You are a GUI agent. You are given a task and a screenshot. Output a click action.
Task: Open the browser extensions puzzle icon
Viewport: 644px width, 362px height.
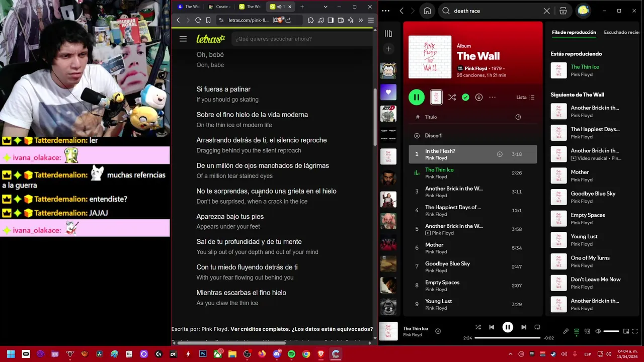click(x=310, y=20)
